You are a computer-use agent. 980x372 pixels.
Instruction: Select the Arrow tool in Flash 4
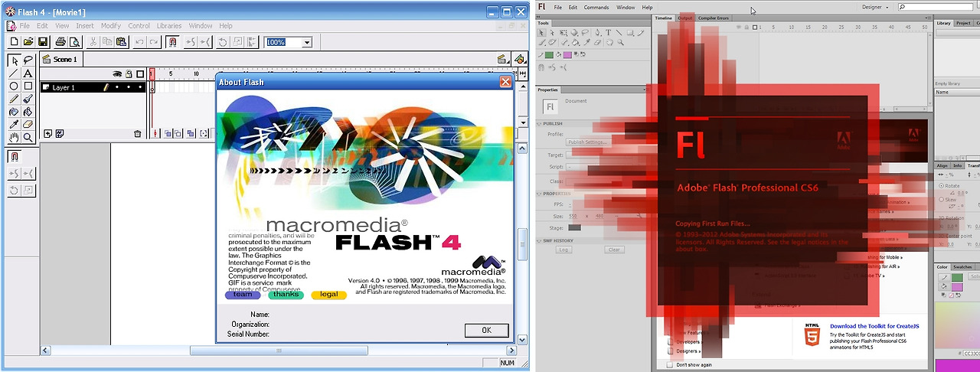(x=14, y=60)
